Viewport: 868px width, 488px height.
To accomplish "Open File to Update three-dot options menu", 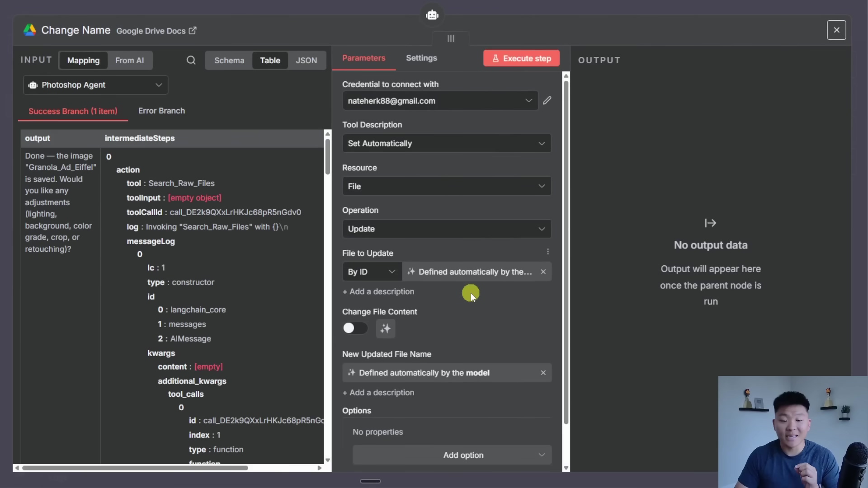I will 547,252.
